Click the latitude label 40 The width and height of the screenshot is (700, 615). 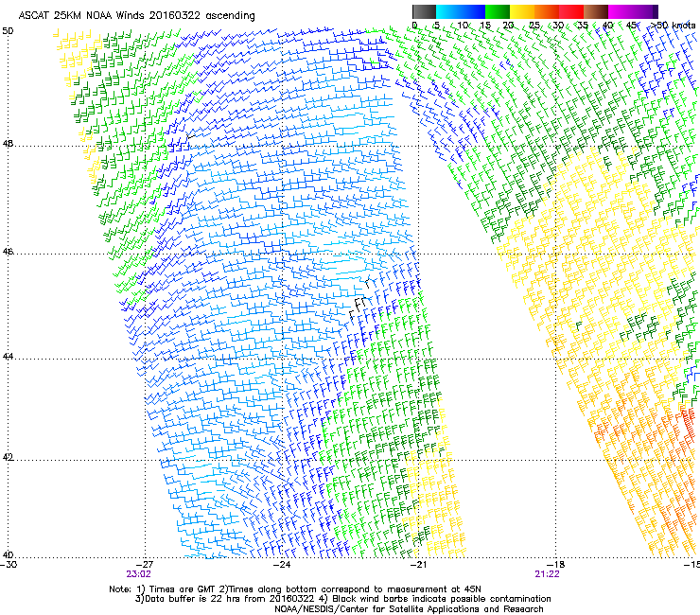(8, 554)
